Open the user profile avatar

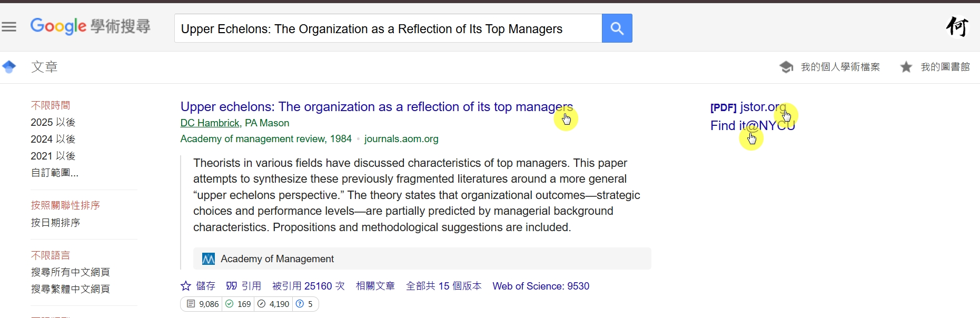[x=957, y=26]
